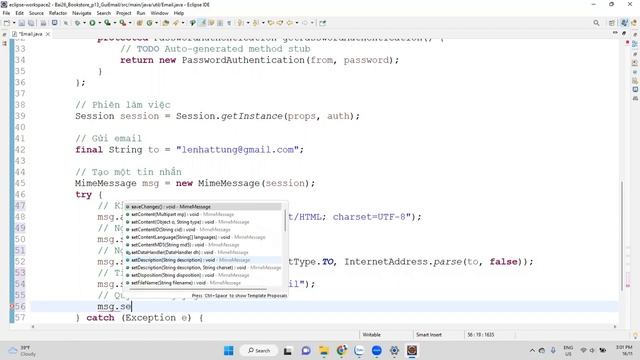Screen dimensions: 640x360
Task: Click the editor vertical scrollbar thumb
Action: pos(622,235)
